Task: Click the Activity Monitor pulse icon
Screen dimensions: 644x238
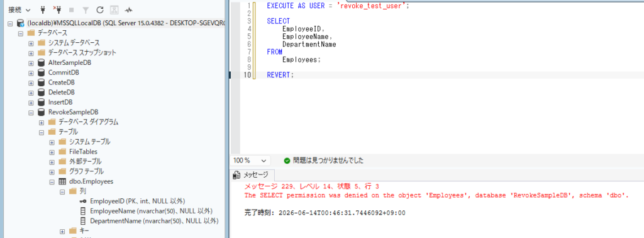Action: coord(129,9)
